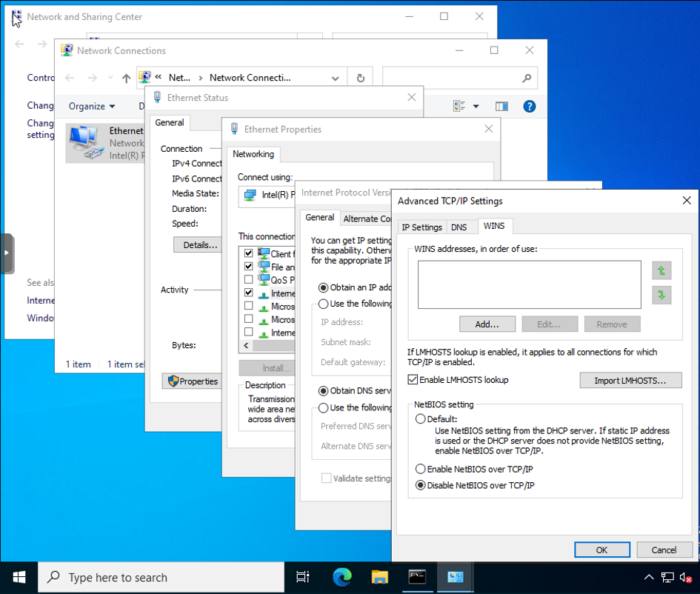Enable the QoS Packet Scheduler checkbox
The height and width of the screenshot is (594, 700).
[249, 279]
